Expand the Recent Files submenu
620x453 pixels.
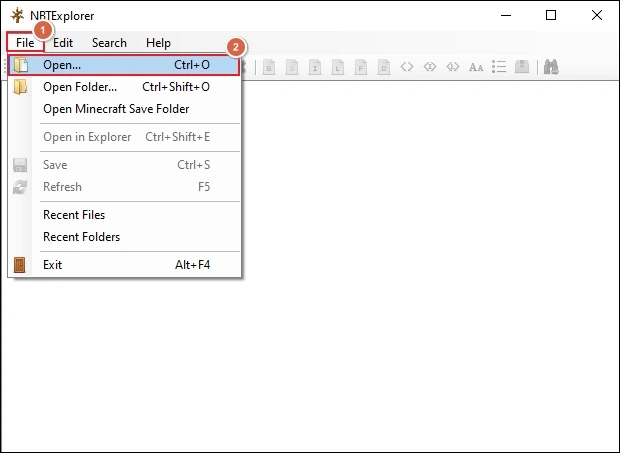point(124,215)
